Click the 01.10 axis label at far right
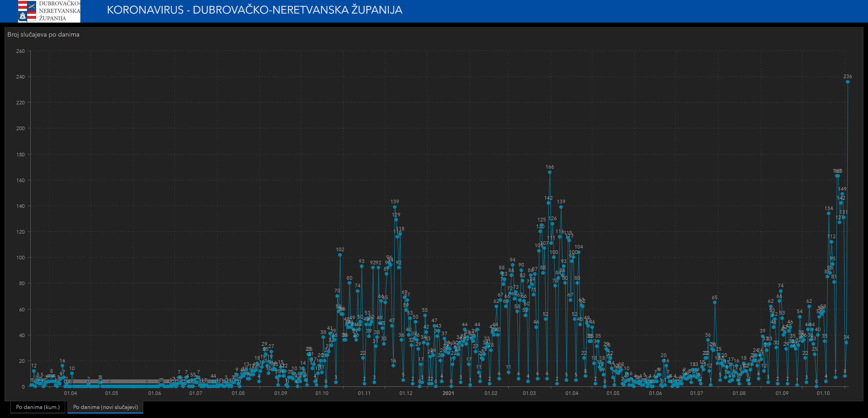Screen dimensions: 868x418 click(x=823, y=394)
